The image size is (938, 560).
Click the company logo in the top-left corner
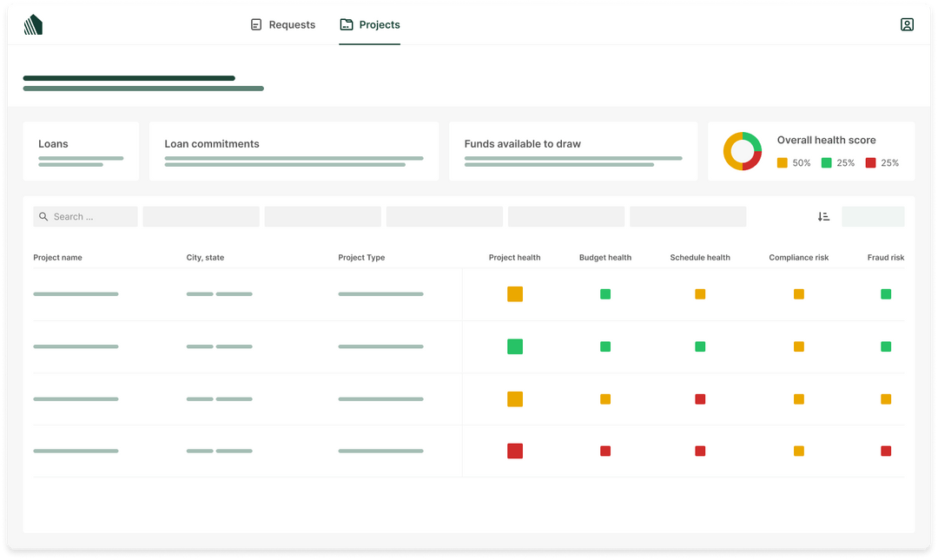click(33, 23)
